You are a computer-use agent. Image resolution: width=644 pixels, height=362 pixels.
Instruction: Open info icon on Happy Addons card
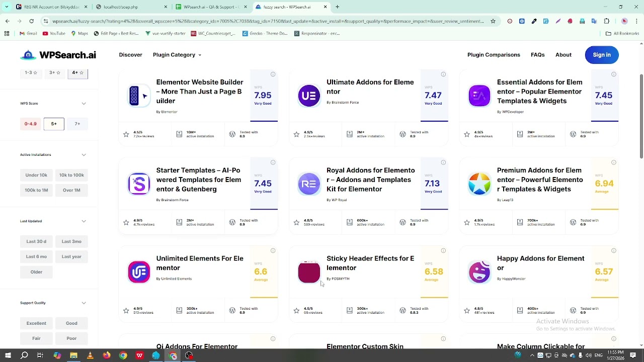point(614,250)
